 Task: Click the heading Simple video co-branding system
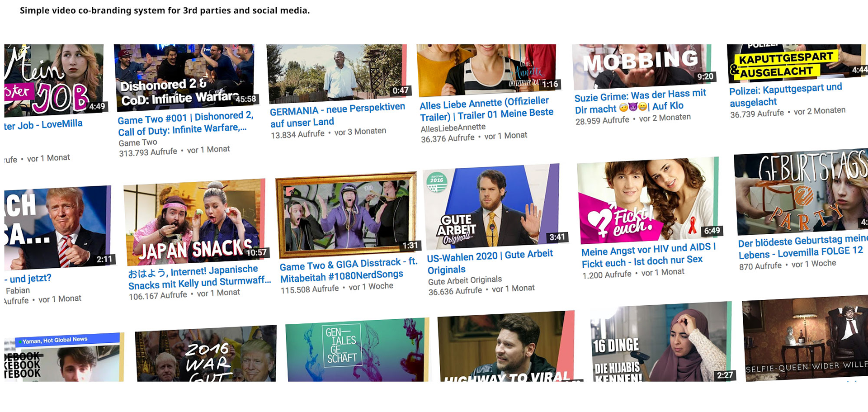[x=165, y=10]
